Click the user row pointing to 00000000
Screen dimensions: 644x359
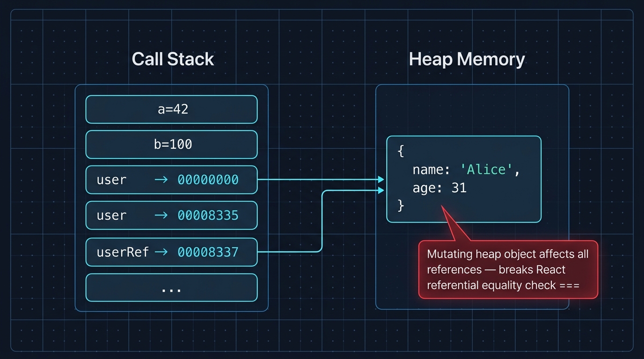pos(171,179)
